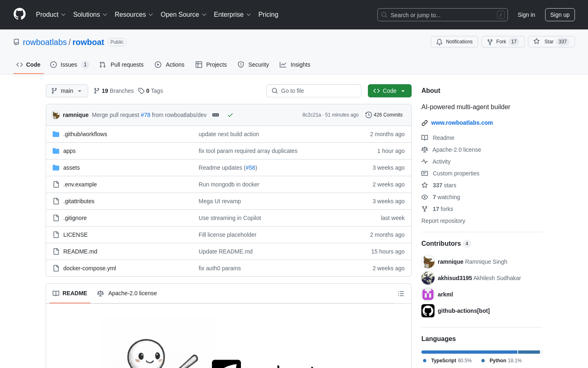Switch to Apache-2.0 license tab
The height and width of the screenshot is (368, 588).
pos(127,293)
